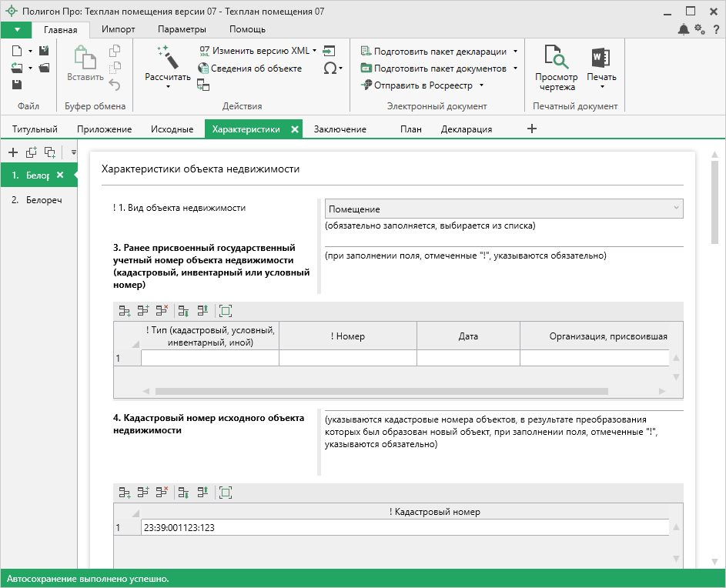Click the Рассчитать magic wand icon
This screenshot has width=726, height=588.
coord(167,58)
